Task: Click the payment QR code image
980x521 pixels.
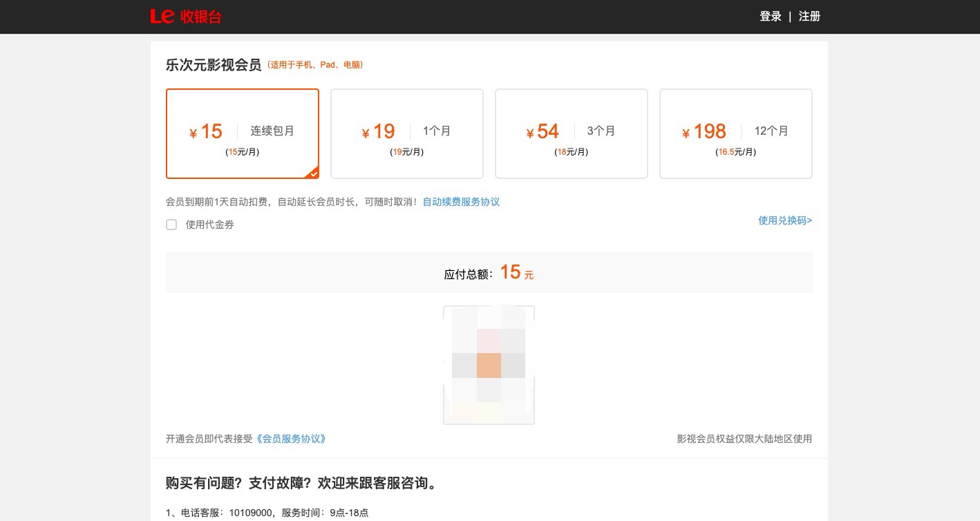Action: (x=489, y=365)
